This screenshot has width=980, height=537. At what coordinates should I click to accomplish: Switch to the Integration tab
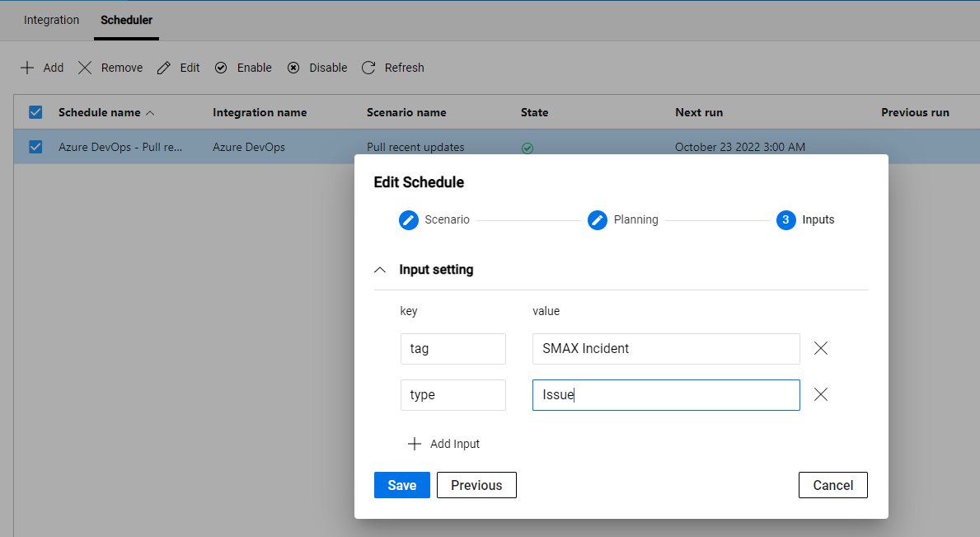pyautogui.click(x=51, y=20)
